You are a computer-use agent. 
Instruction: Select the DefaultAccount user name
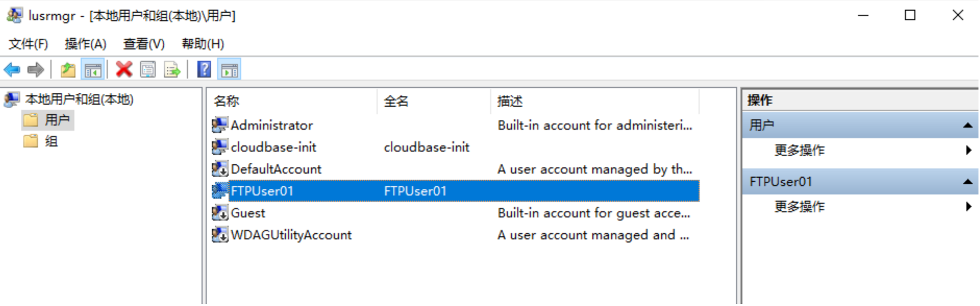click(x=276, y=169)
